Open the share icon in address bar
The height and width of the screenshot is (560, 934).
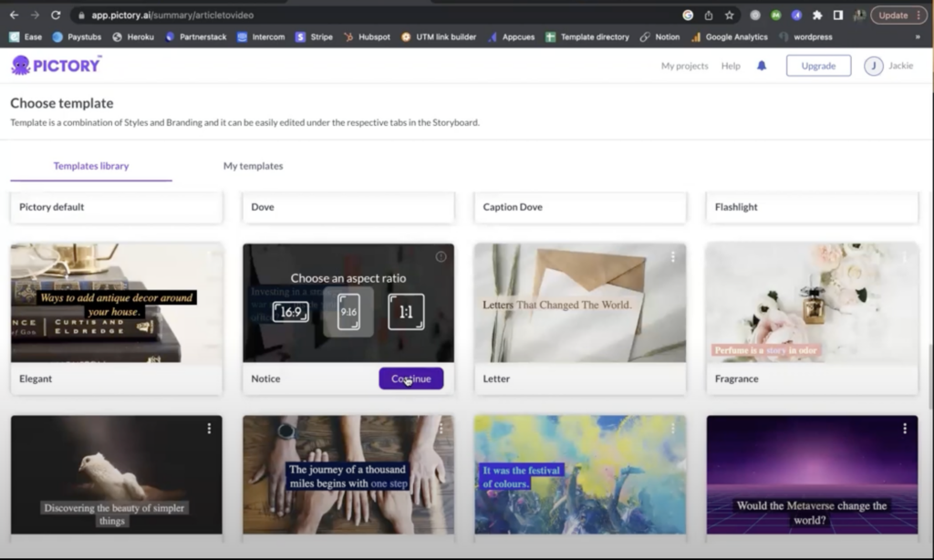(708, 16)
